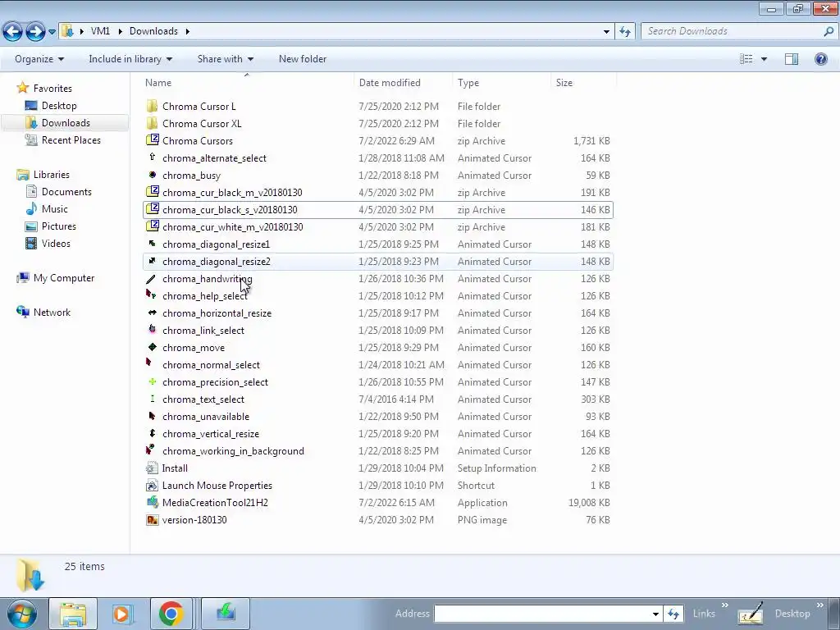This screenshot has width=840, height=630.
Task: Expand the arrow after Downloads breadcrumb
Action: coord(188,31)
